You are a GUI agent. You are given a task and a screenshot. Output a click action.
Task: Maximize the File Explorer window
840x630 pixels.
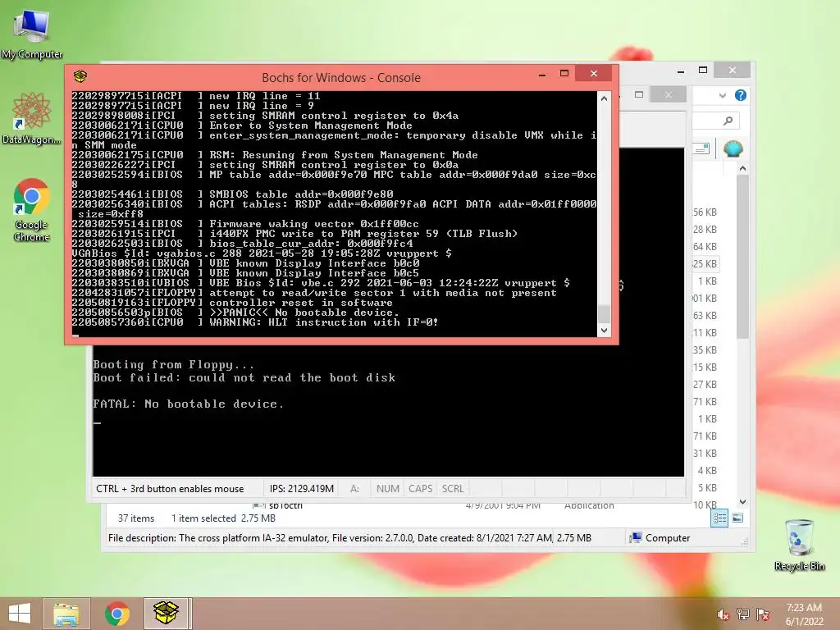pyautogui.click(x=703, y=71)
